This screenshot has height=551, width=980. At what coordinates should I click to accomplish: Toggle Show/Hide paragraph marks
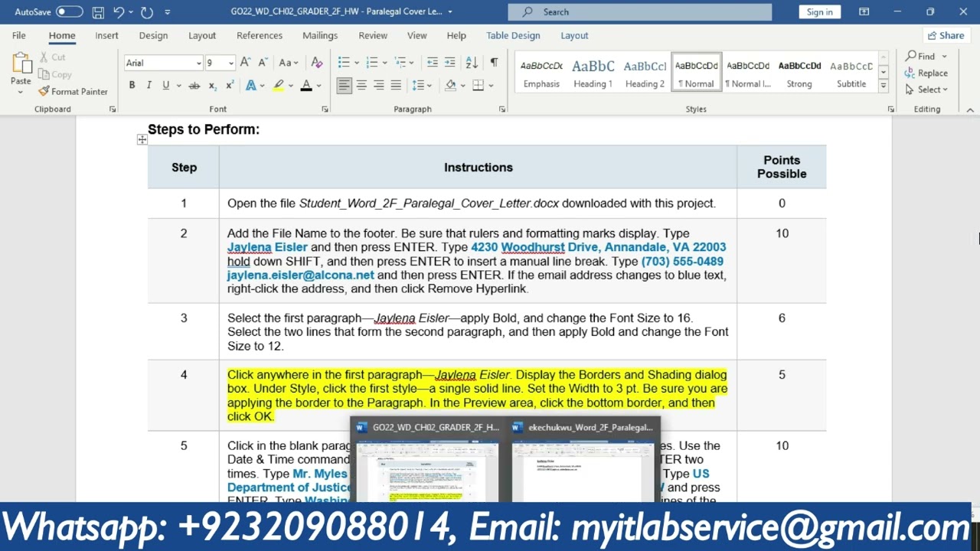point(494,63)
